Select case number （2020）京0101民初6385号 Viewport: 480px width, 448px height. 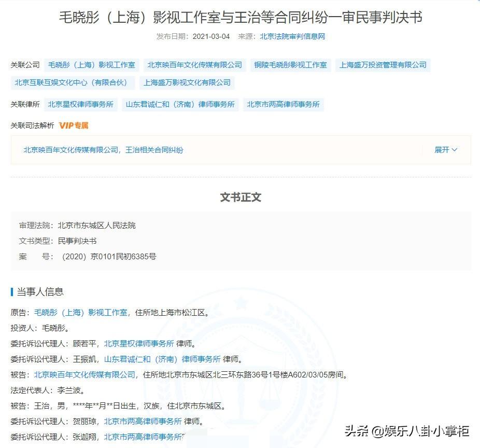[109, 257]
